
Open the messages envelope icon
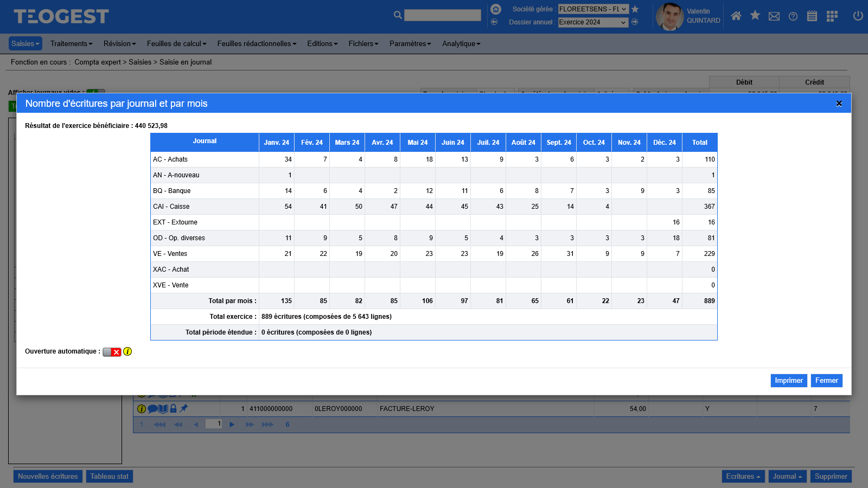[774, 16]
